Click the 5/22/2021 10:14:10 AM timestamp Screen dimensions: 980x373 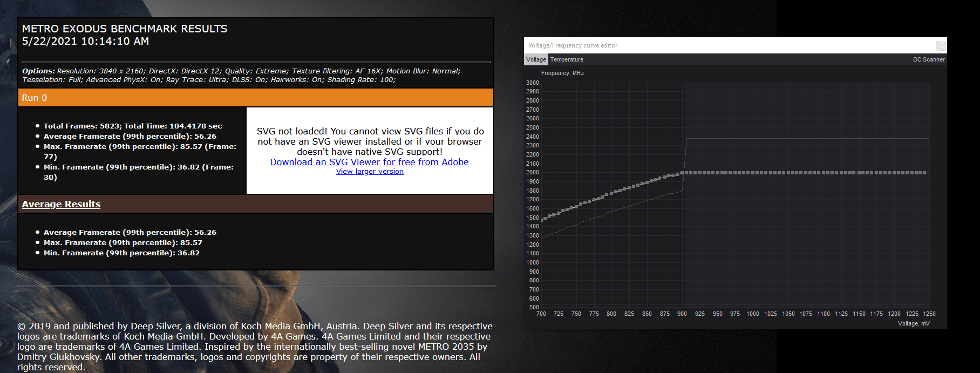[x=85, y=41]
